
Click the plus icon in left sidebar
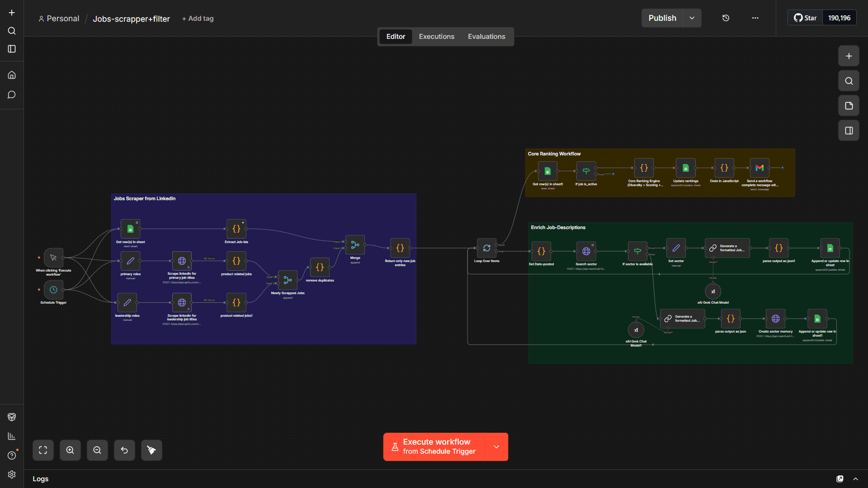pyautogui.click(x=12, y=13)
